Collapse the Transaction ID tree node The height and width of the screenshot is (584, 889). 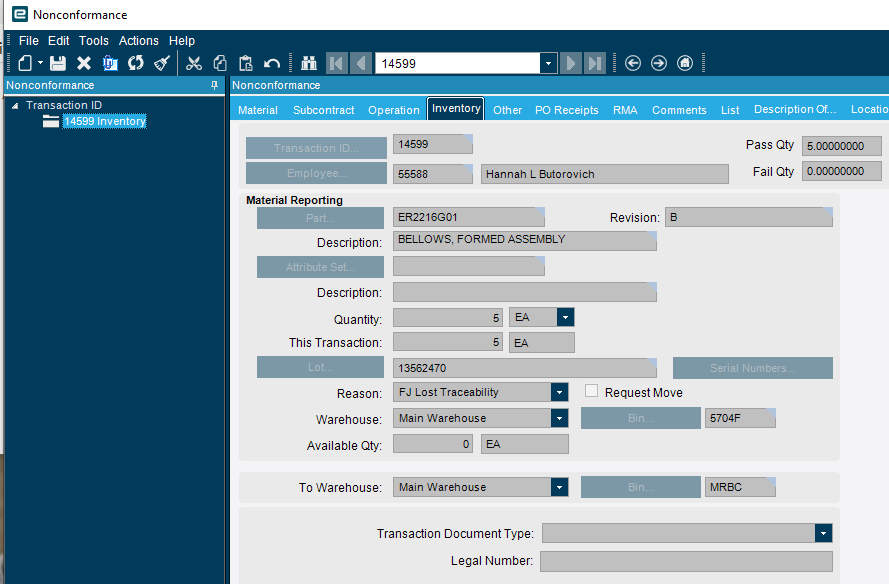point(15,105)
